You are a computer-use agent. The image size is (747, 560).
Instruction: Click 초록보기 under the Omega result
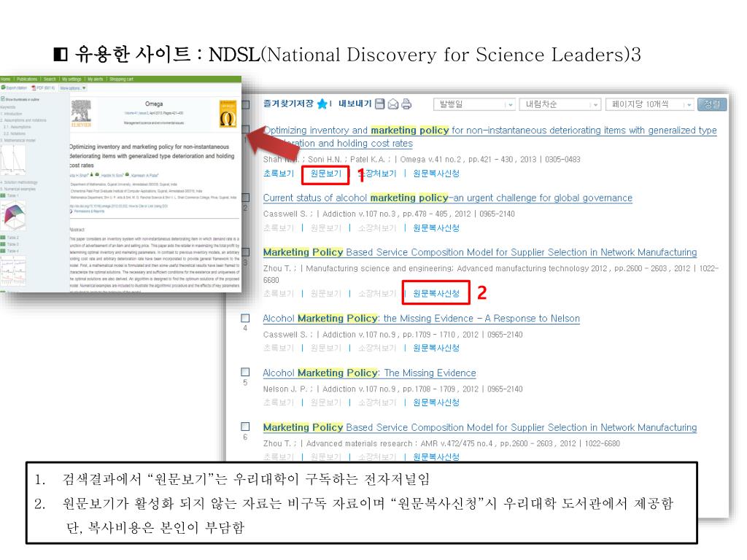279,174
